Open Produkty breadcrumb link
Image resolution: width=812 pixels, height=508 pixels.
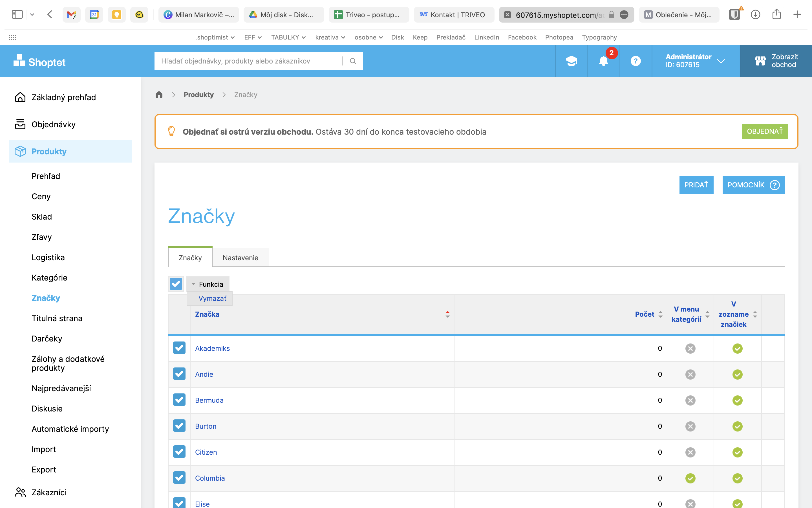(x=199, y=95)
